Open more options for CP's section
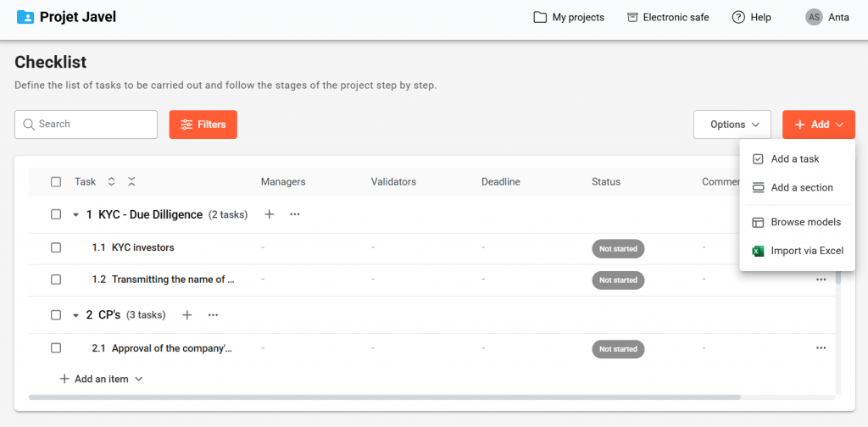The image size is (868, 427). coord(214,315)
